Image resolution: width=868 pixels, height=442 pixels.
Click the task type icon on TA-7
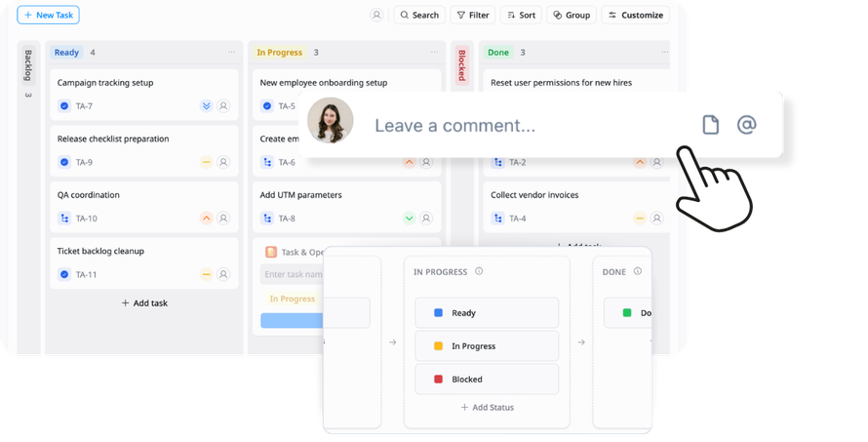tap(64, 105)
